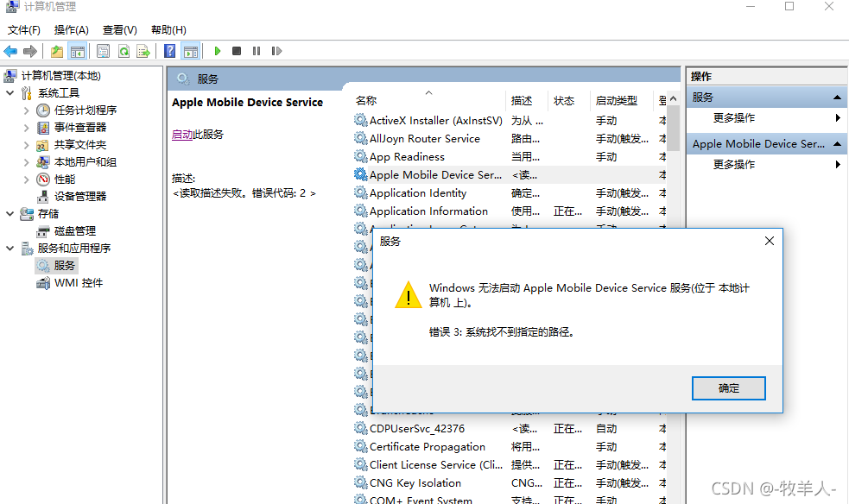The height and width of the screenshot is (504, 849).
Task: Collapse the 存储 tree node
Action: [x=10, y=214]
